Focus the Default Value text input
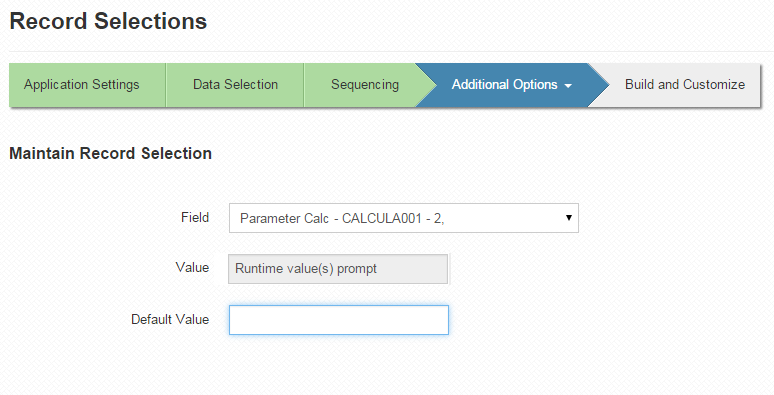The height and width of the screenshot is (395, 774). pyautogui.click(x=339, y=320)
